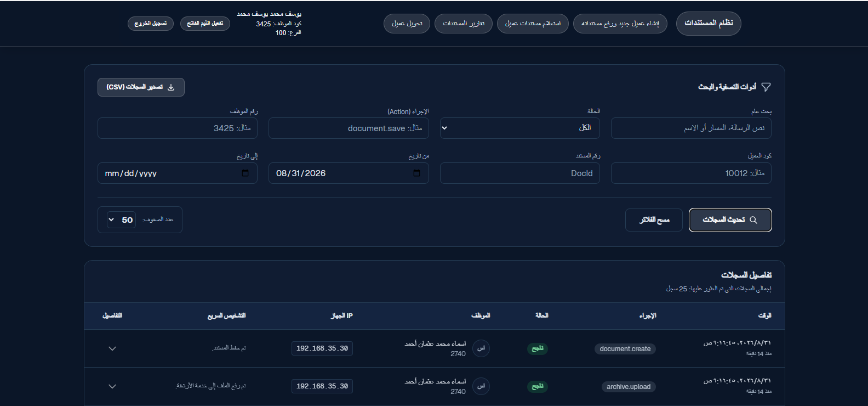Click the magnifier icon on تحديث السجلات button
Viewport: 868px width, 406px height.
(x=753, y=220)
